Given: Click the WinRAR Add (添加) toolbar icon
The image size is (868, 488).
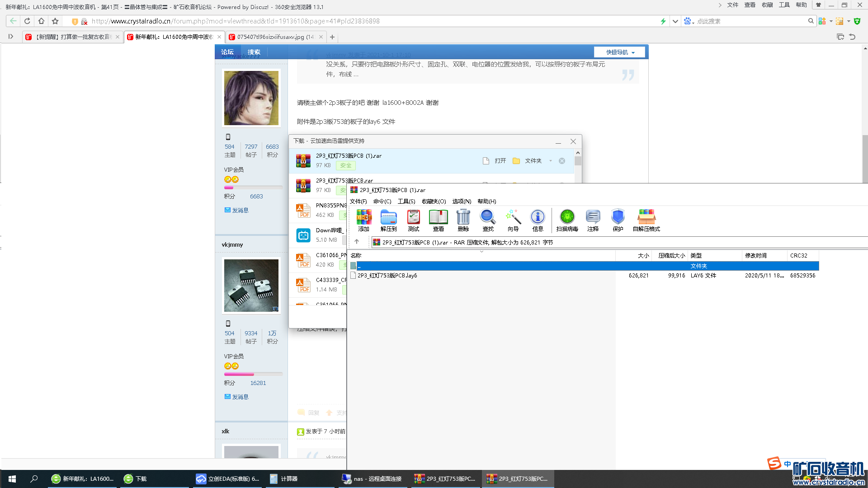Looking at the screenshot, I should (364, 220).
